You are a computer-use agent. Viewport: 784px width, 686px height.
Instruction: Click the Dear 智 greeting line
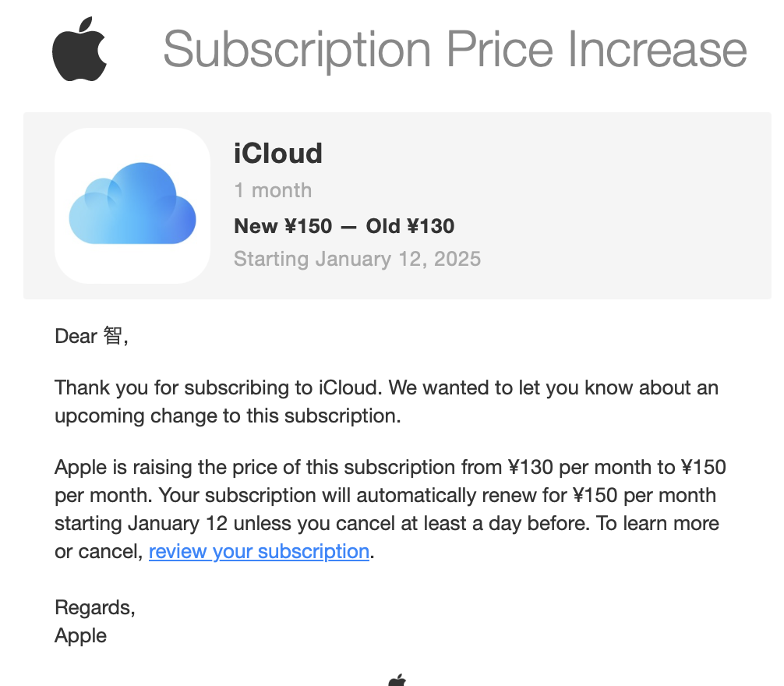point(91,336)
